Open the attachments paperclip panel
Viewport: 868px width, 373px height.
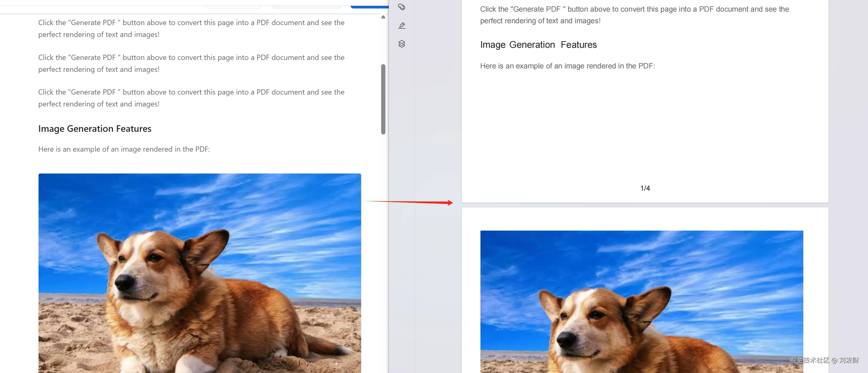(x=402, y=7)
